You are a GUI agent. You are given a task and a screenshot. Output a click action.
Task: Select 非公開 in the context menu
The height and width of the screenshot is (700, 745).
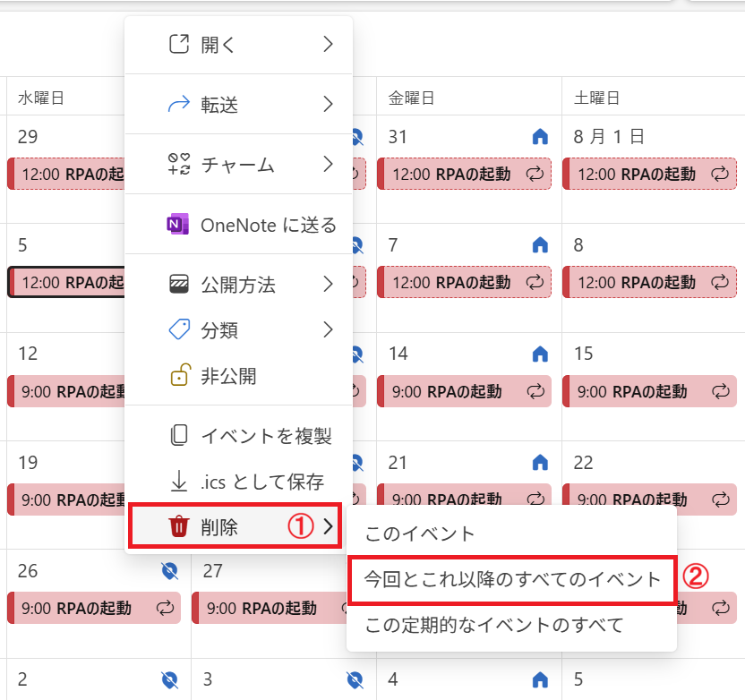tap(238, 375)
